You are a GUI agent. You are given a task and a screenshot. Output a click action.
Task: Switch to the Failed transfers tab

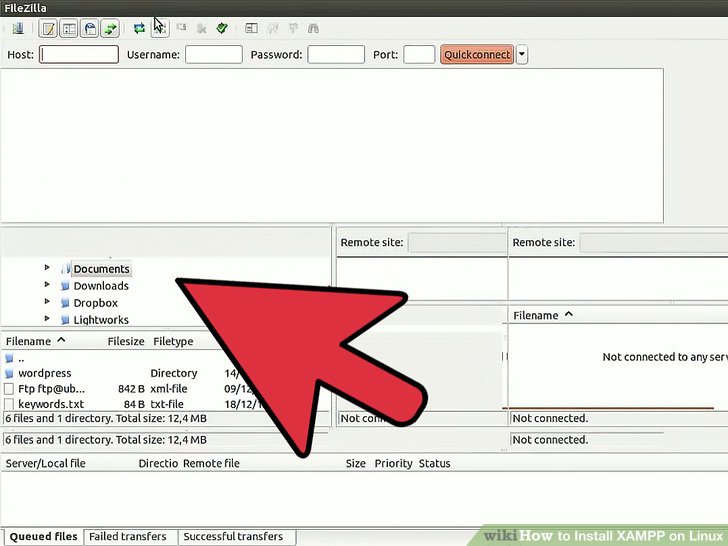pyautogui.click(x=128, y=537)
